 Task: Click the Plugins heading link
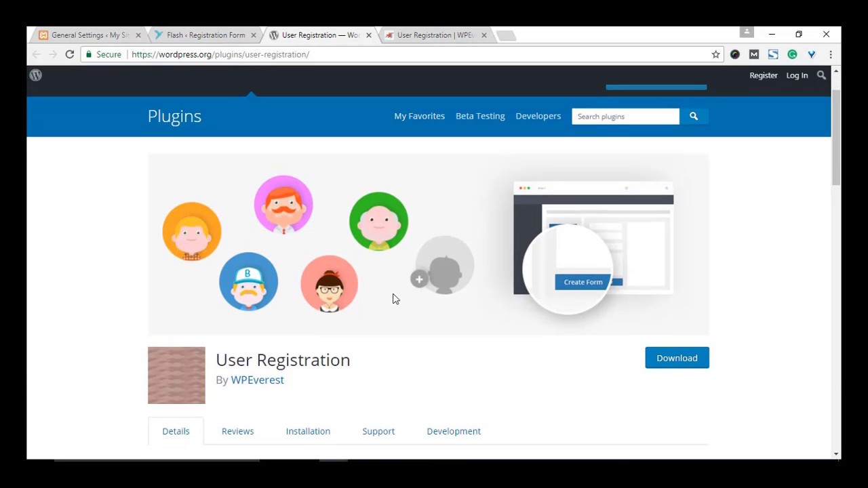(174, 116)
